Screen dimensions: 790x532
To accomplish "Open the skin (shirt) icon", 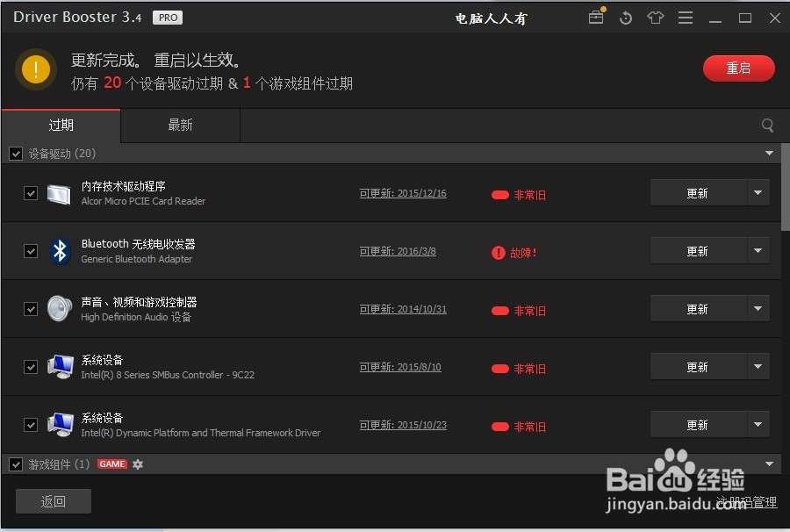I will 655,18.
